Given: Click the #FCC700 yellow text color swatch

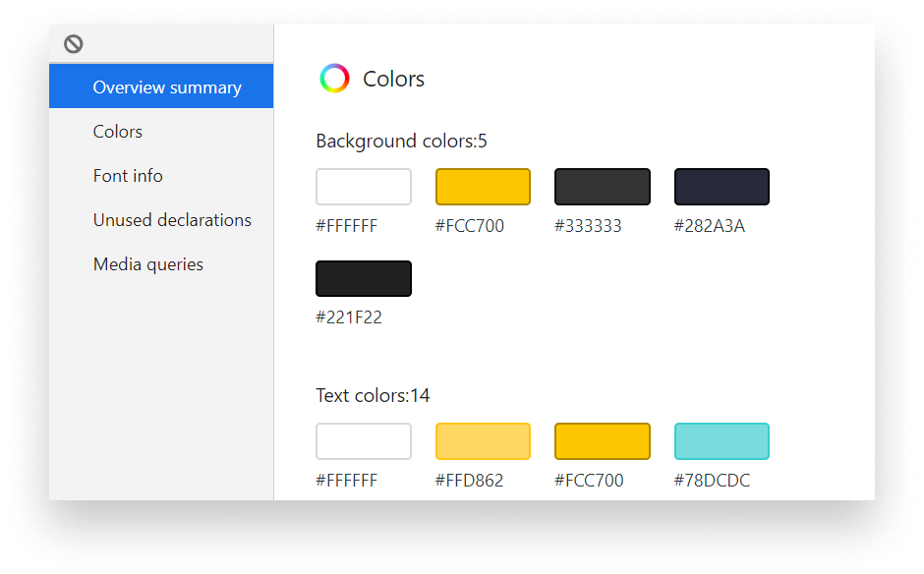Looking at the screenshot, I should coord(602,440).
